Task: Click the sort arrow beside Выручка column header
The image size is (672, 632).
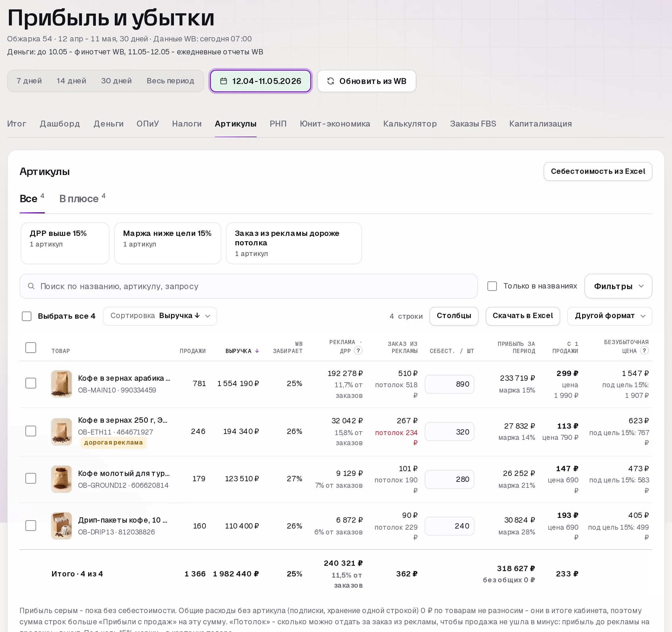Action: (x=257, y=351)
